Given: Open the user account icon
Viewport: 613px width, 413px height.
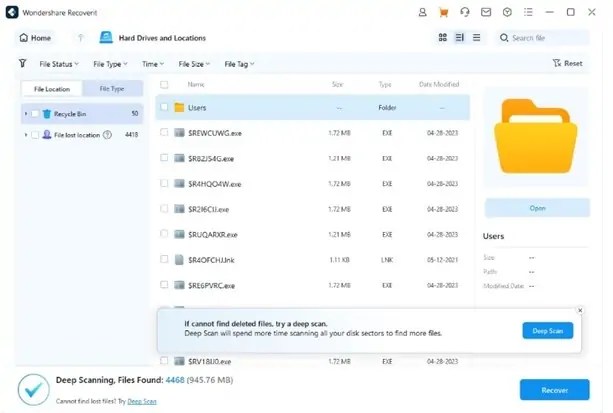Looking at the screenshot, I should click(x=422, y=13).
